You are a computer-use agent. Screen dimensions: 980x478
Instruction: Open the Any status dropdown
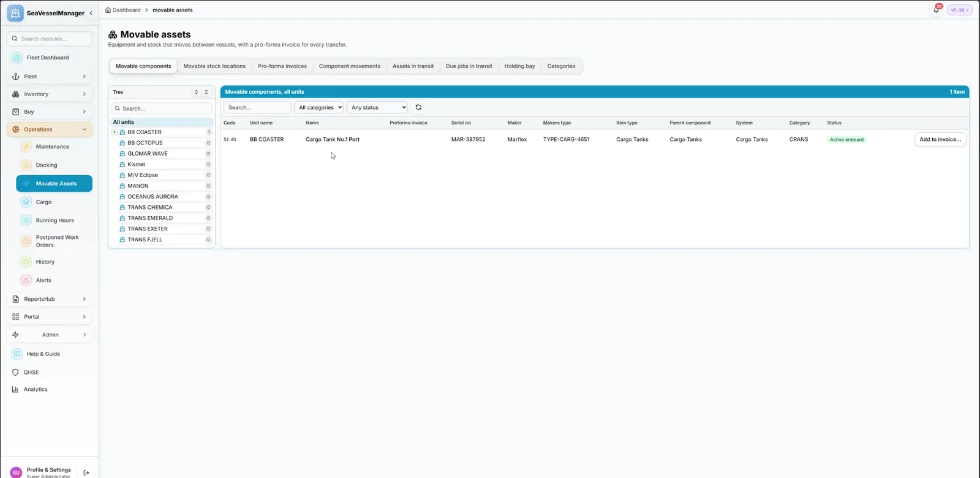(x=377, y=107)
